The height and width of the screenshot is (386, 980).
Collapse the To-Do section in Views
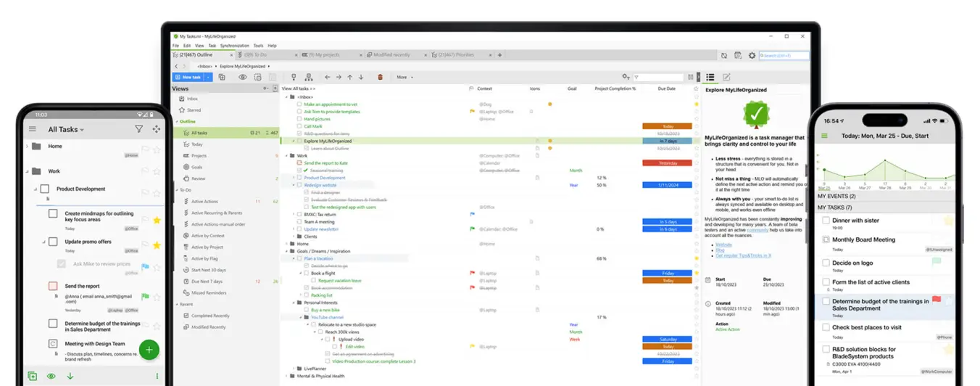[x=176, y=190]
